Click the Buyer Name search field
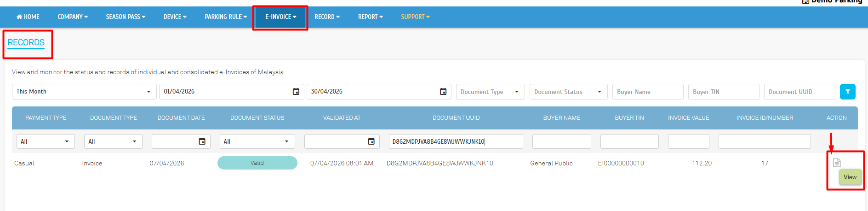868x211 pixels. pos(647,92)
